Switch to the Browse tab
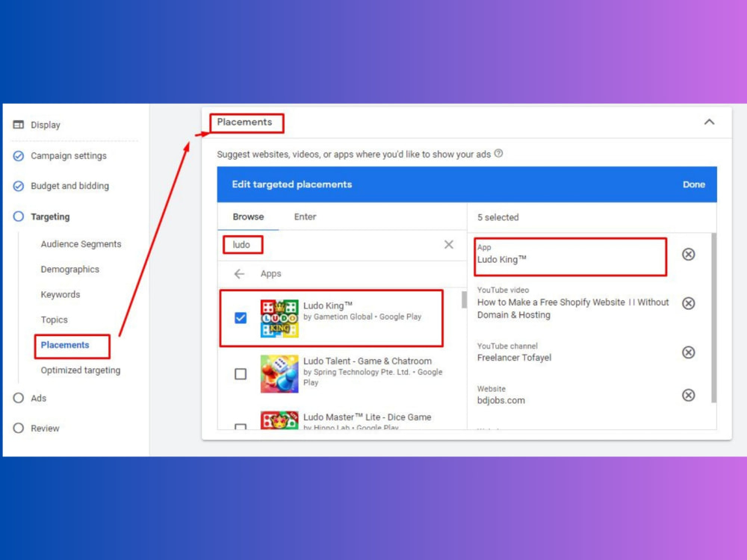 [248, 217]
